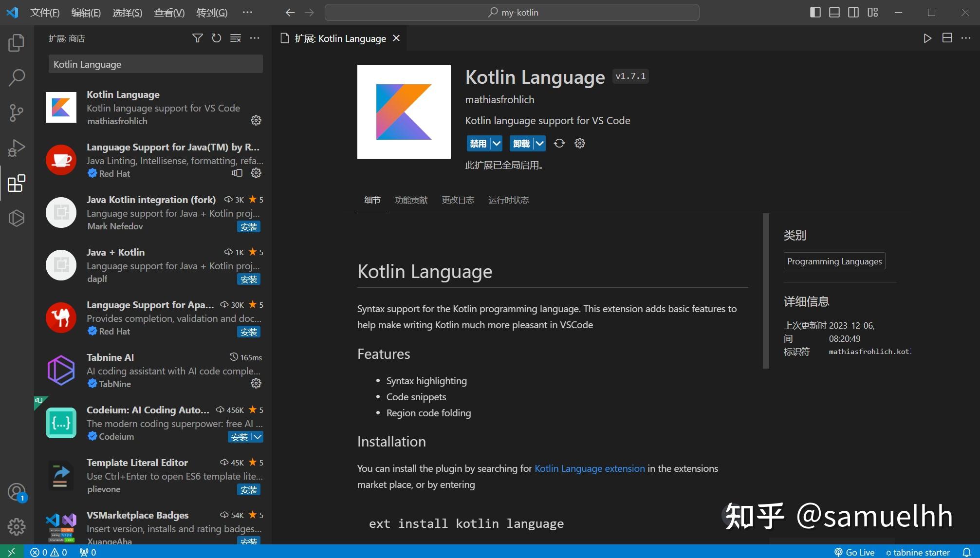
Task: Click inside the extensions search box
Action: tap(155, 64)
